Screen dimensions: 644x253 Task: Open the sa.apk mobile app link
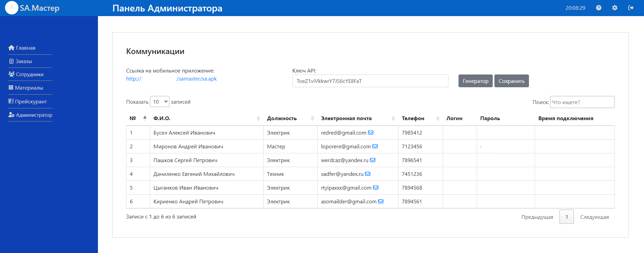pyautogui.click(x=197, y=79)
